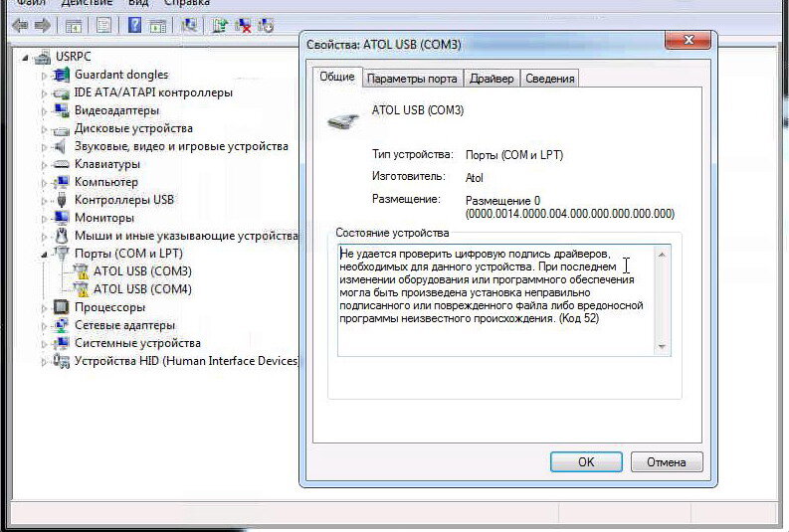Screen dimensions: 789x532
Task: Click the Звуковые, видео и игровые устройства icon
Action: (x=61, y=146)
